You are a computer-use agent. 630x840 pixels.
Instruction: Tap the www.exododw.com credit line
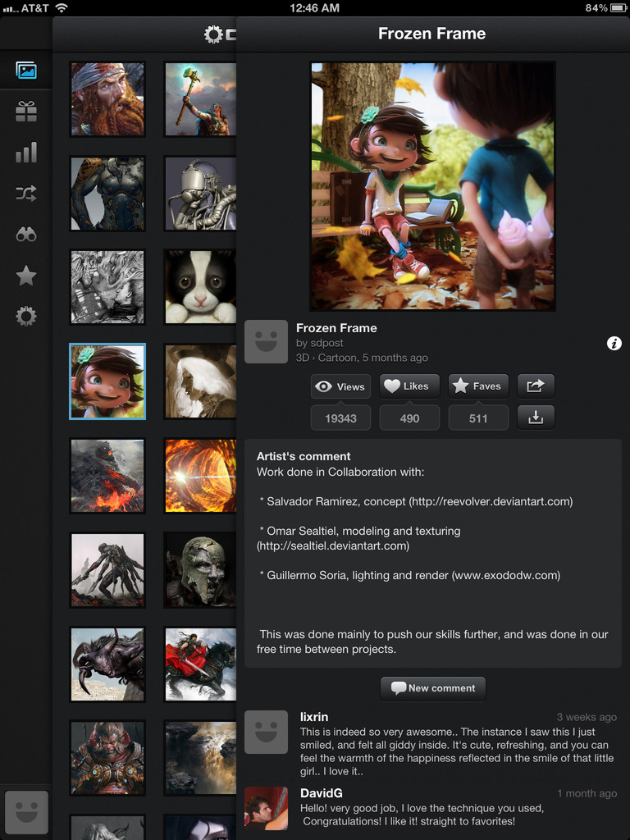coord(410,575)
